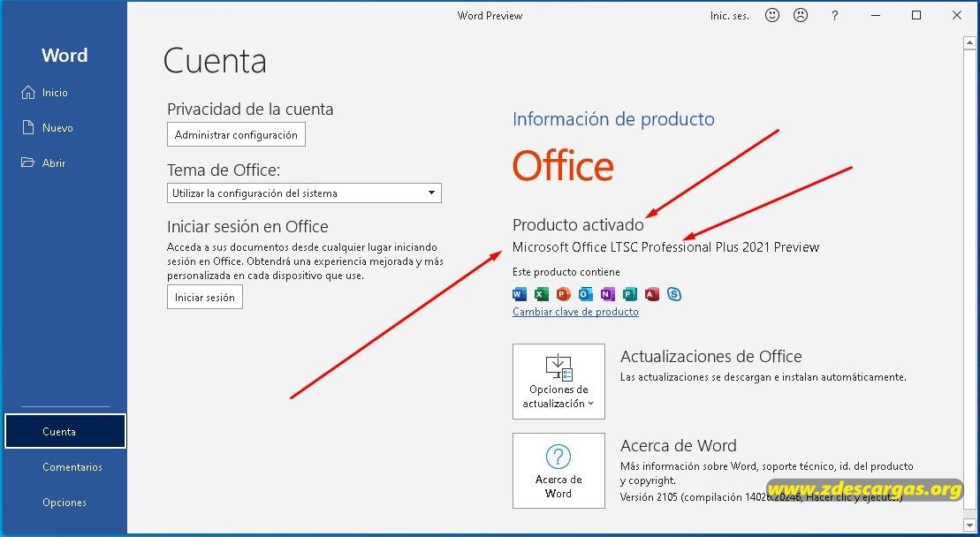Viewport: 980px width, 537px height.
Task: Click the Acerca de Word button
Action: (558, 471)
